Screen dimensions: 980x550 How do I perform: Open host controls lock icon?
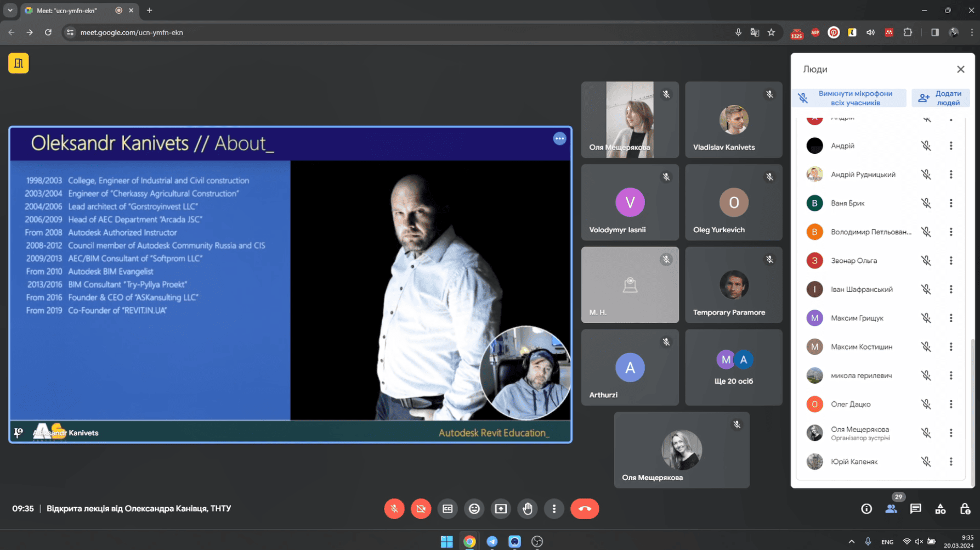pos(965,509)
